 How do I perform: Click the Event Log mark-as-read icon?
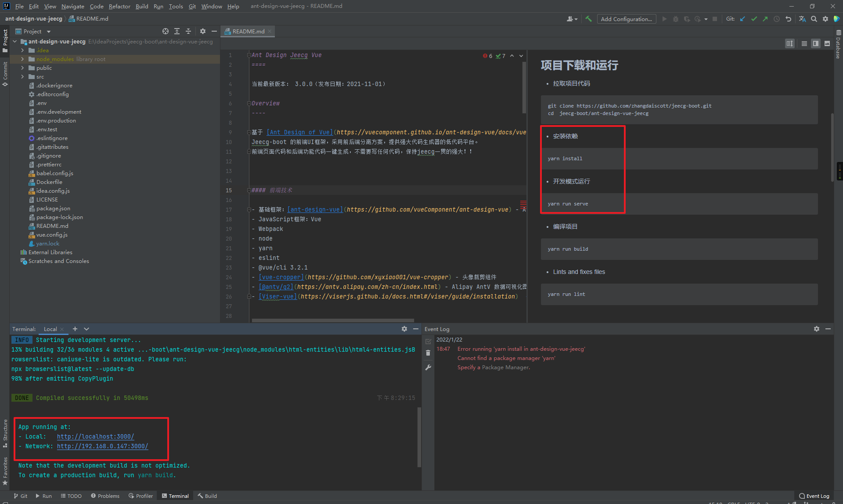(428, 341)
